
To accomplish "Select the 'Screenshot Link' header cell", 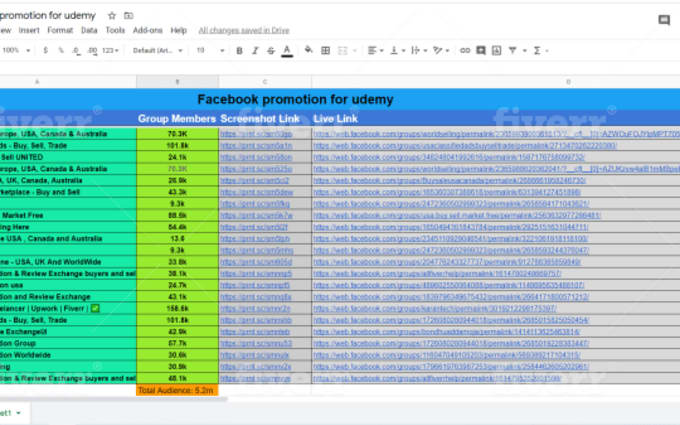I will (265, 118).
